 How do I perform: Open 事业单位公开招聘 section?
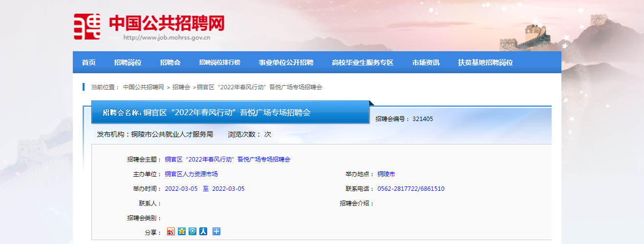[x=286, y=62]
